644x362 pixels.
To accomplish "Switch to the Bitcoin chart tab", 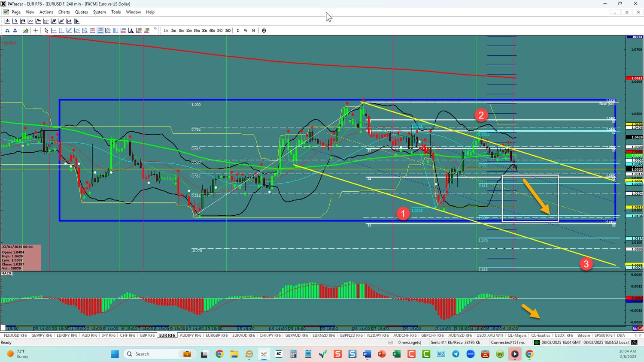I will (x=583, y=335).
